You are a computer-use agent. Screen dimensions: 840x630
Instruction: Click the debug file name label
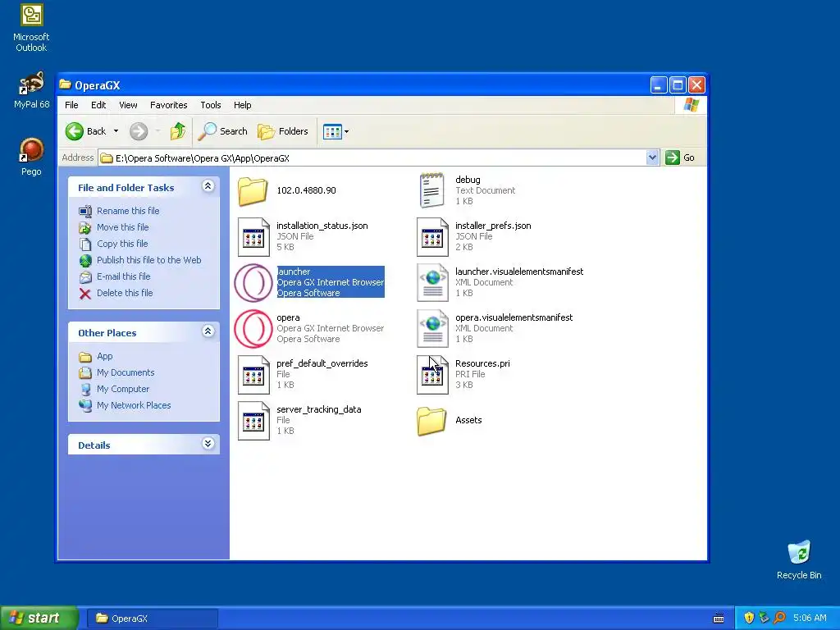click(467, 180)
